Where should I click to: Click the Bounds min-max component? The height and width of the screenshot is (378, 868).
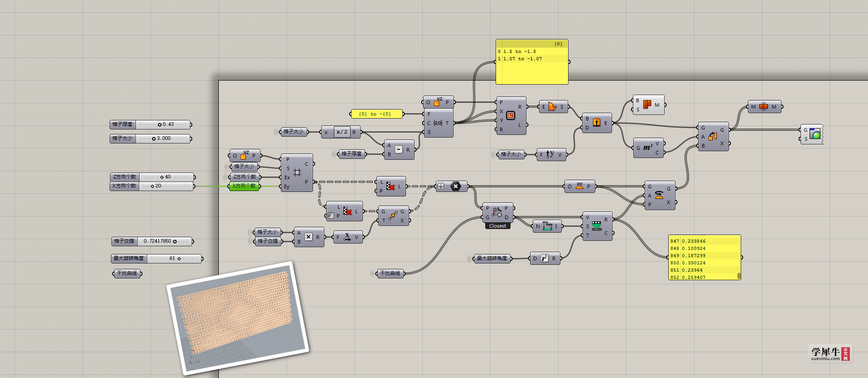coord(547,226)
